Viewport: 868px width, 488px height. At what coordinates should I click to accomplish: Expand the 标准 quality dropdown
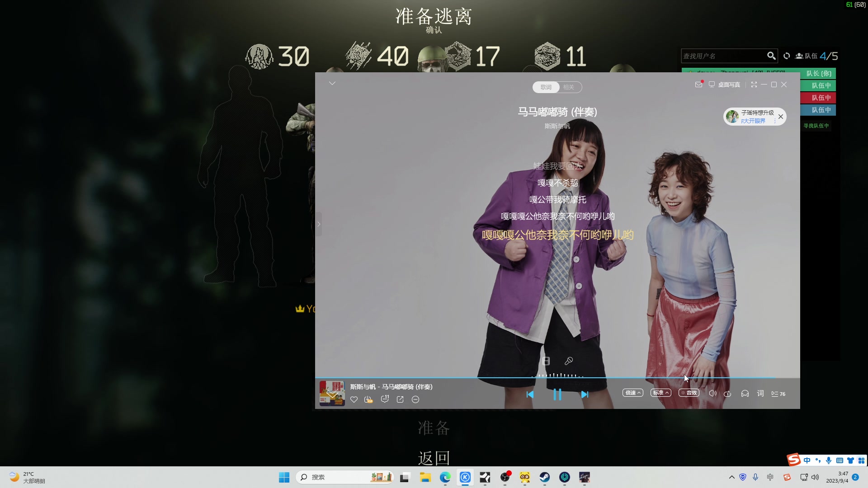[660, 393]
